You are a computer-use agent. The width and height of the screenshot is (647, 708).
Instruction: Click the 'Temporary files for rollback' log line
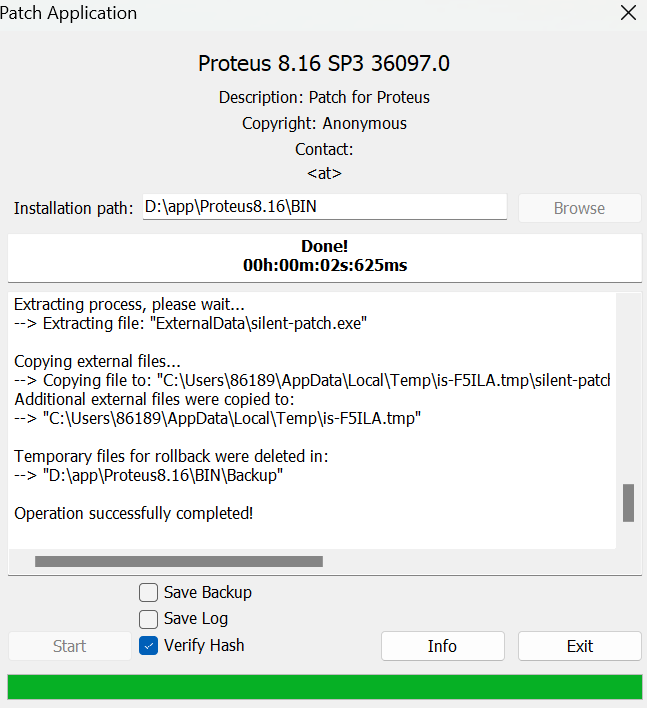pyautogui.click(x=171, y=456)
